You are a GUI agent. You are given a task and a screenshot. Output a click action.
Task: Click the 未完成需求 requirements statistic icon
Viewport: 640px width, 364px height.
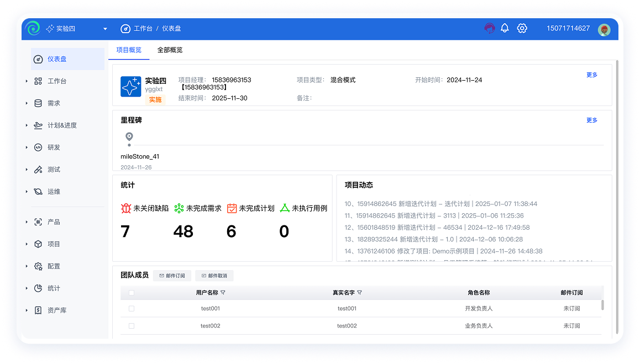(x=178, y=208)
